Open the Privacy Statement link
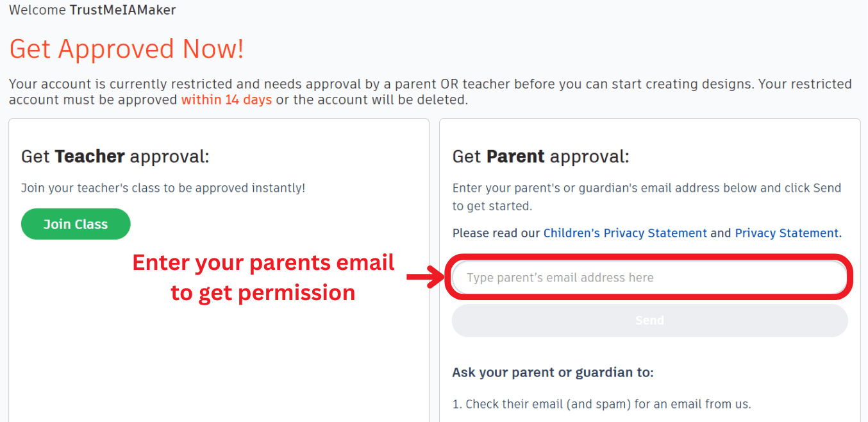This screenshot has height=422, width=868. pyautogui.click(x=787, y=233)
